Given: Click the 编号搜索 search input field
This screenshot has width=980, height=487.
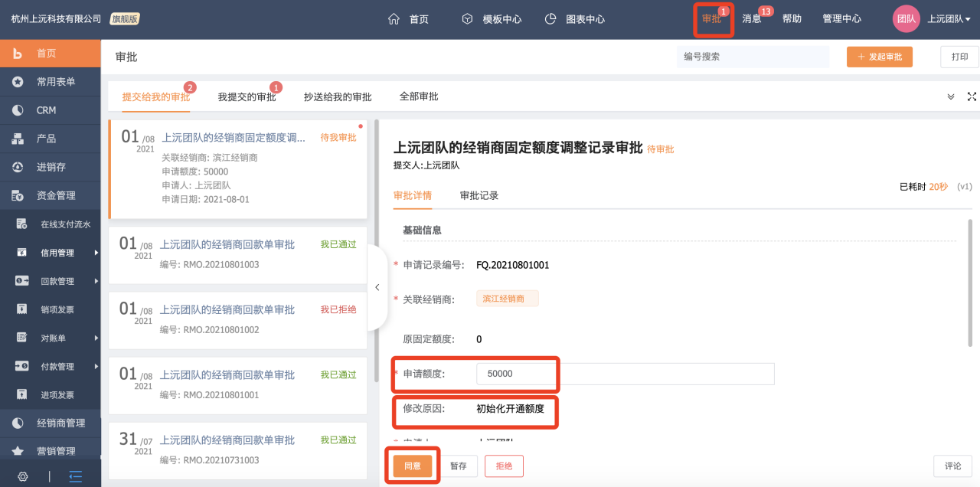Looking at the screenshot, I should [x=753, y=57].
